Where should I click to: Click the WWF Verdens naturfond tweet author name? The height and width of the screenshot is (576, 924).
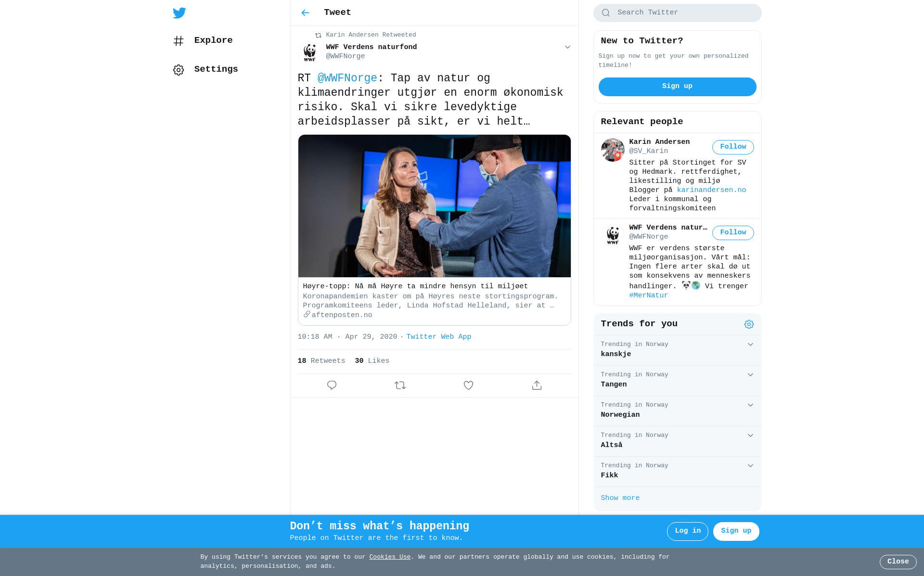tap(371, 47)
